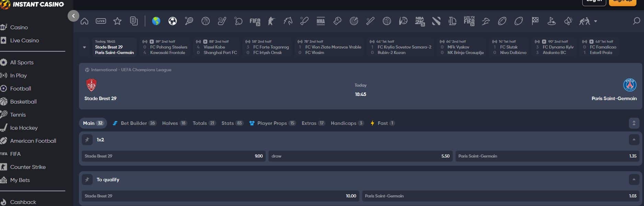644x206 pixels.
Task: Select the boxing glove icon
Action: click(x=337, y=21)
